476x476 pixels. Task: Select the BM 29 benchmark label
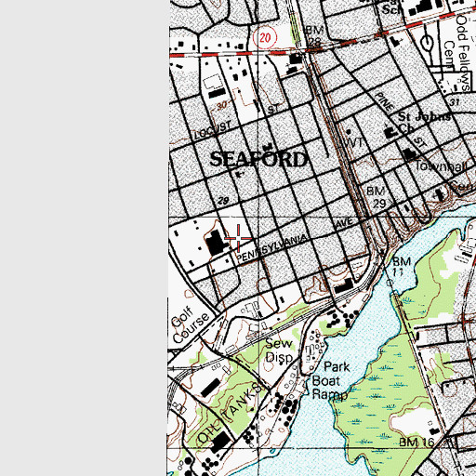[377, 197]
